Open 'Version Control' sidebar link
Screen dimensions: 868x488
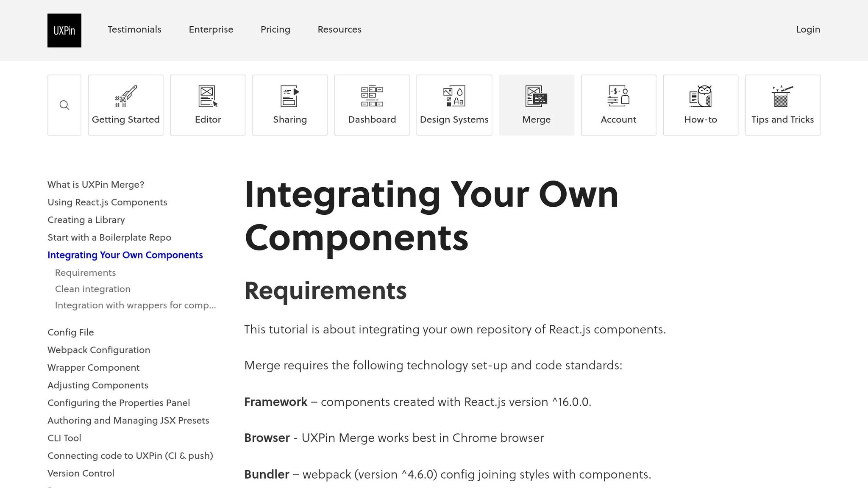tap(81, 473)
